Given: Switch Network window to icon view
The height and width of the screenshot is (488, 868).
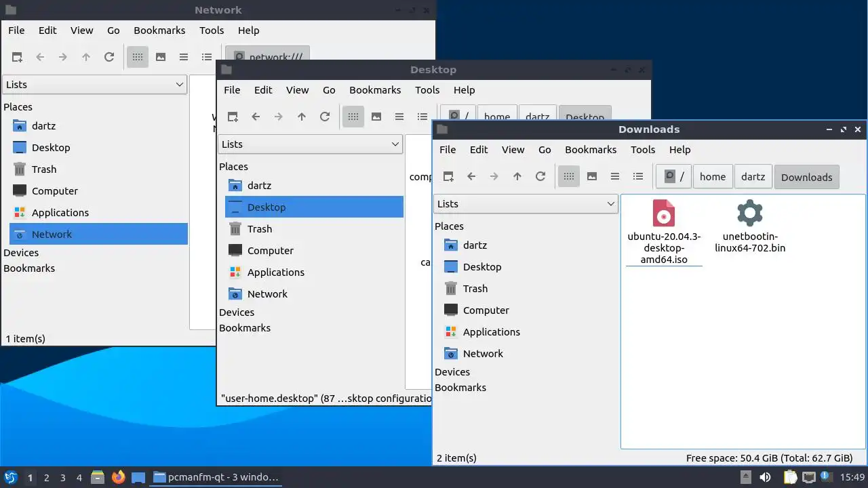Looking at the screenshot, I should pyautogui.click(x=138, y=57).
